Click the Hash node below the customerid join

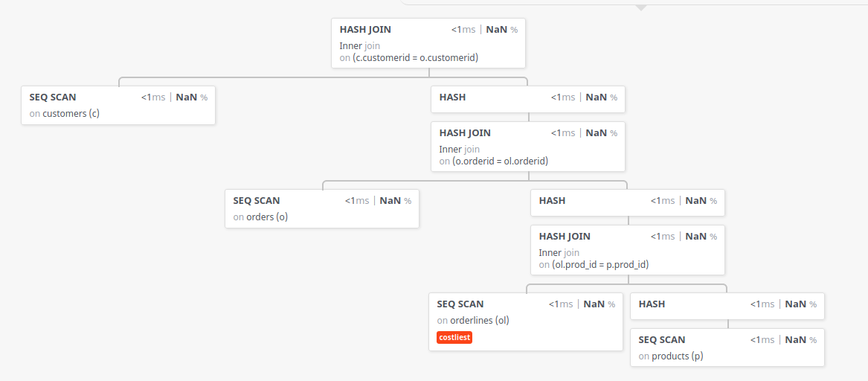(x=453, y=97)
